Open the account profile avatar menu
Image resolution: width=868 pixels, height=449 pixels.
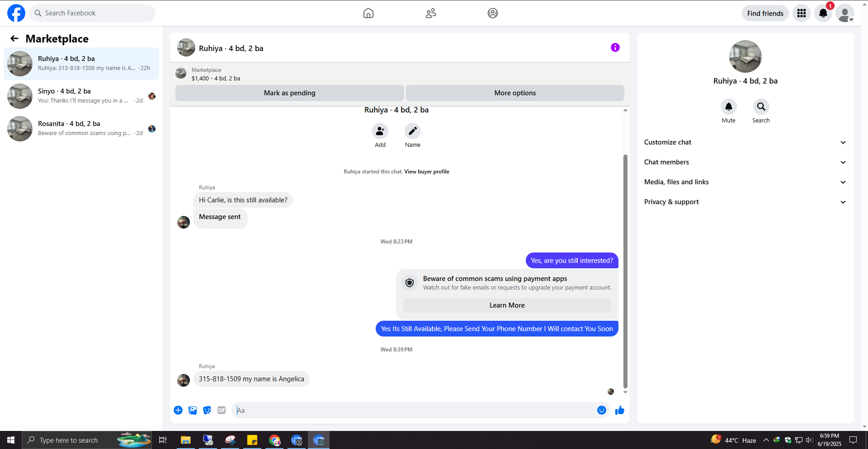[x=845, y=13]
